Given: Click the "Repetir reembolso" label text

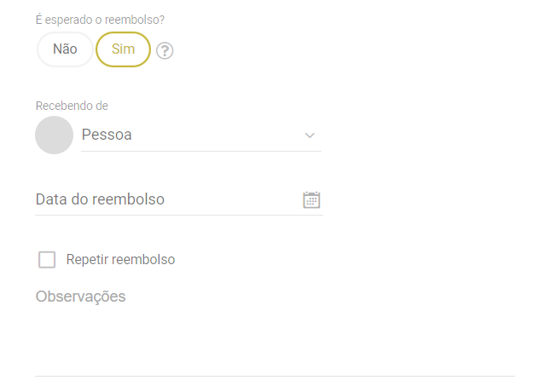Looking at the screenshot, I should click(x=120, y=260).
